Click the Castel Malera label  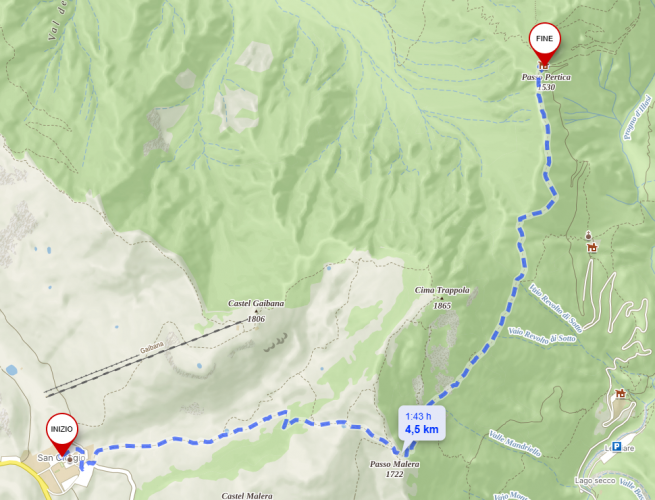[247, 496]
